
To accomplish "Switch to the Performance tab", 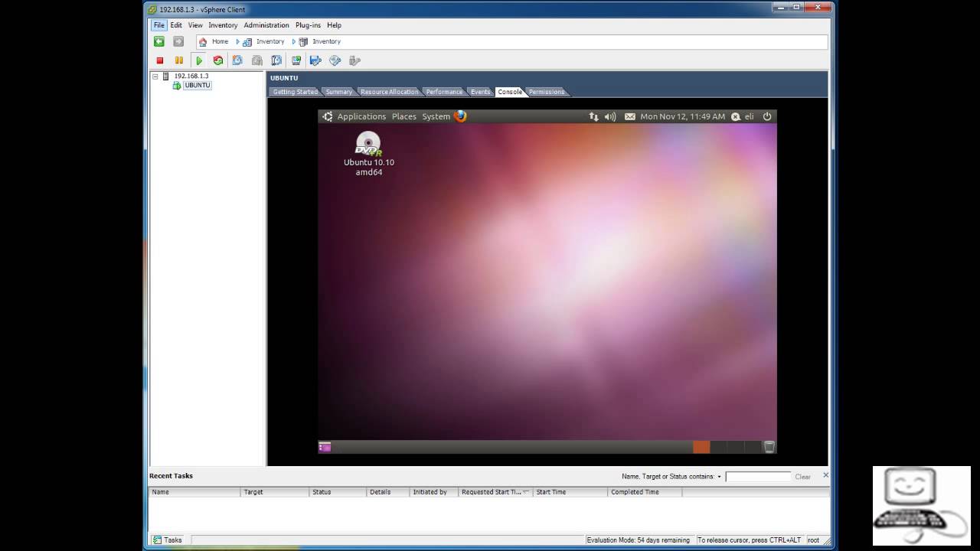I will (444, 92).
